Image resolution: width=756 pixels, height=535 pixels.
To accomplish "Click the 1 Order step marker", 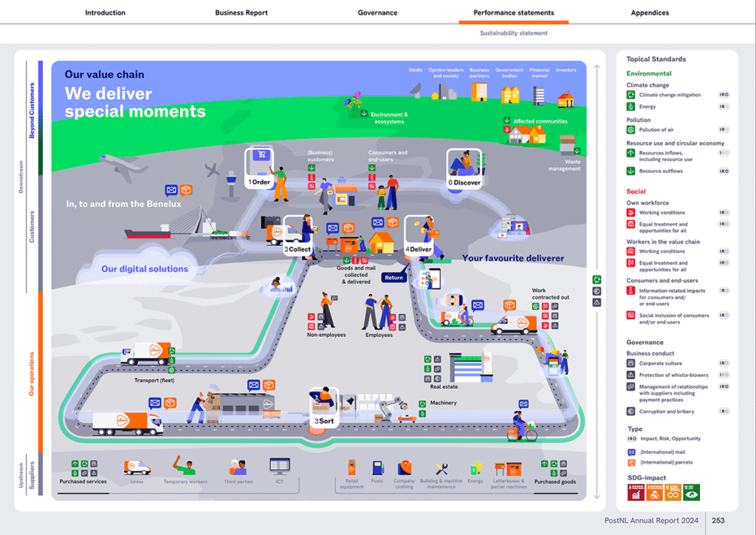I will point(259,182).
